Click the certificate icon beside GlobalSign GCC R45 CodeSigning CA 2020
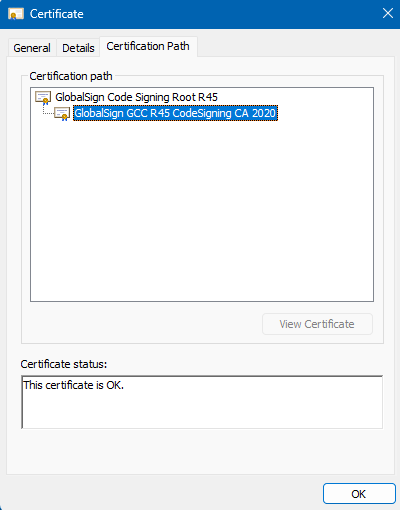The height and width of the screenshot is (510, 400). coord(62,114)
